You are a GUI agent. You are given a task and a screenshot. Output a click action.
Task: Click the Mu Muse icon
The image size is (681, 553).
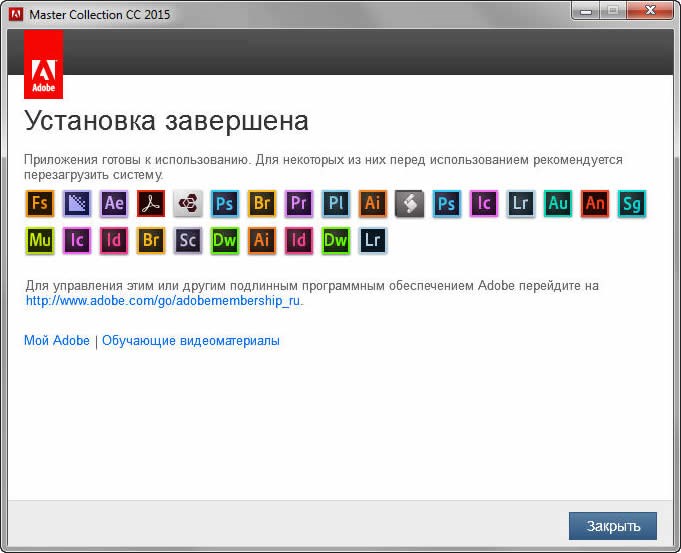(40, 240)
